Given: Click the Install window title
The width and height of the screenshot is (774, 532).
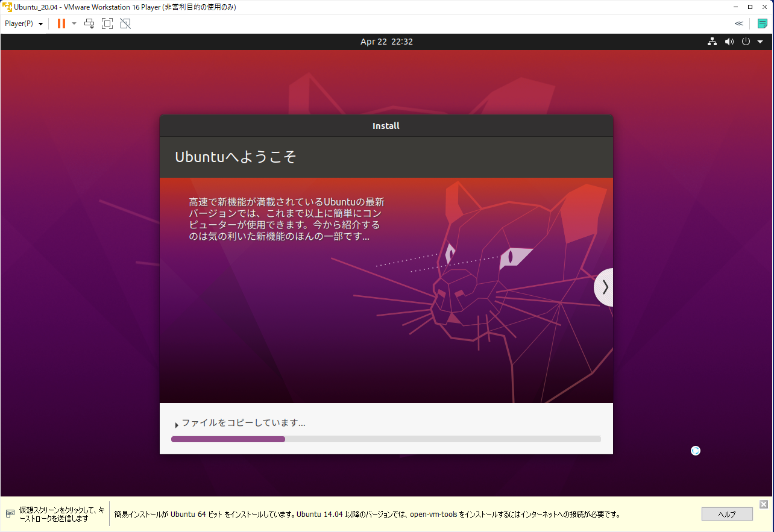Looking at the screenshot, I should 386,126.
